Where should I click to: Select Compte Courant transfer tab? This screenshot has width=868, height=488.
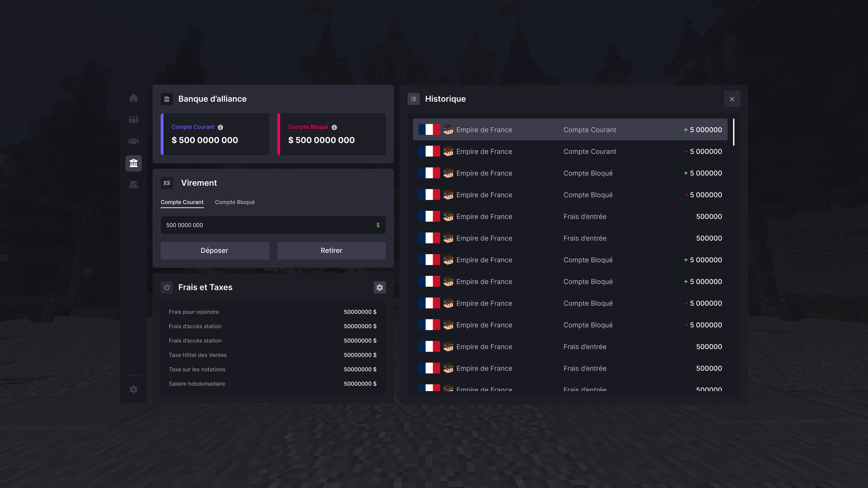coord(182,202)
